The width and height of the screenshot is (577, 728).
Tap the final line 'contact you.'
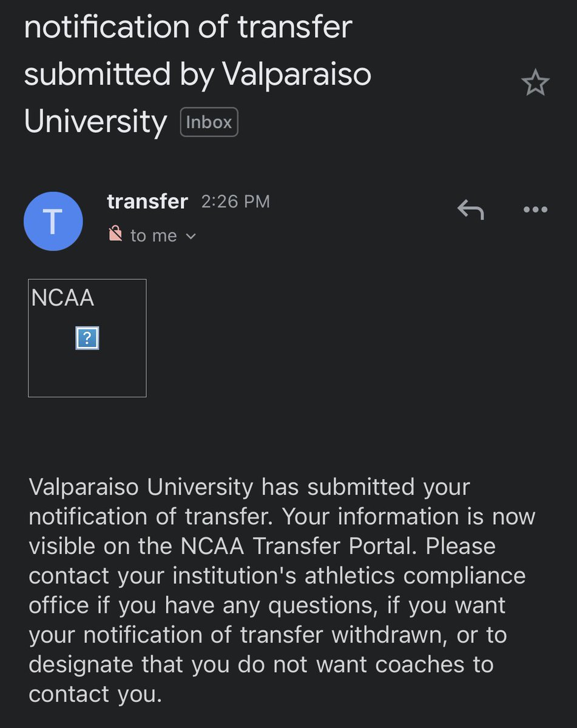pyautogui.click(x=95, y=695)
